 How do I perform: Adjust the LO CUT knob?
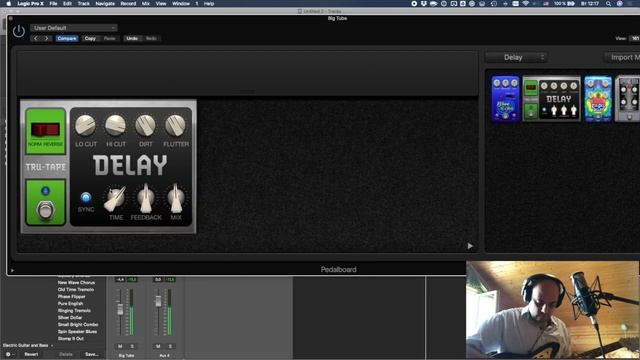click(x=86, y=125)
